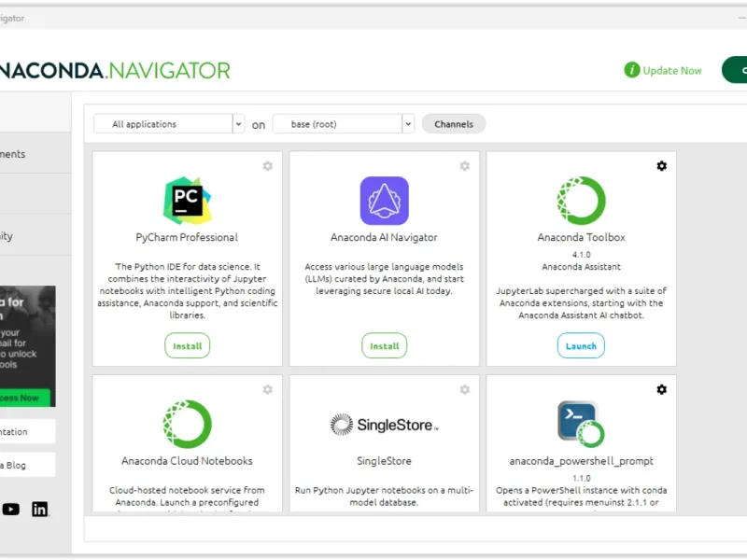Open the YouTube social icon

[x=11, y=509]
